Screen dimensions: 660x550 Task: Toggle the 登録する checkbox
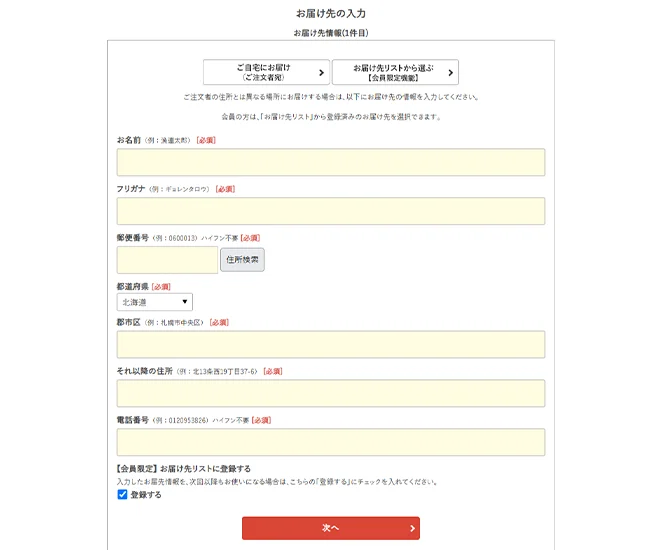(x=123, y=494)
